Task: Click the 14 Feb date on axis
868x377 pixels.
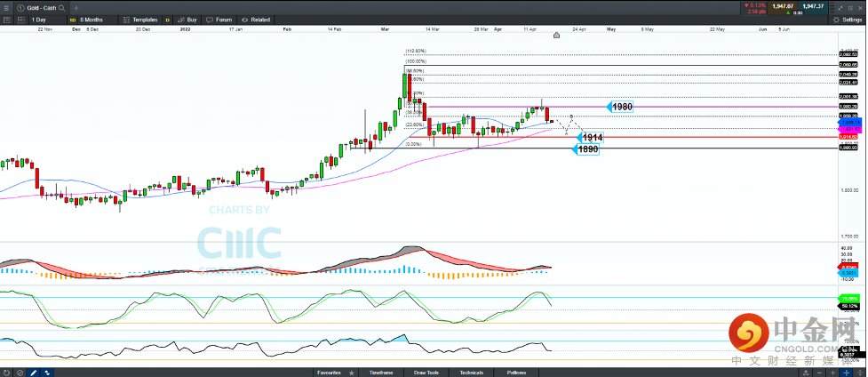Action: [334, 28]
